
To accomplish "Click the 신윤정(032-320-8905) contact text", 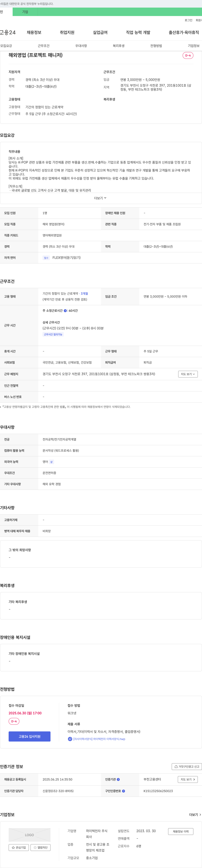I will coord(58,791).
